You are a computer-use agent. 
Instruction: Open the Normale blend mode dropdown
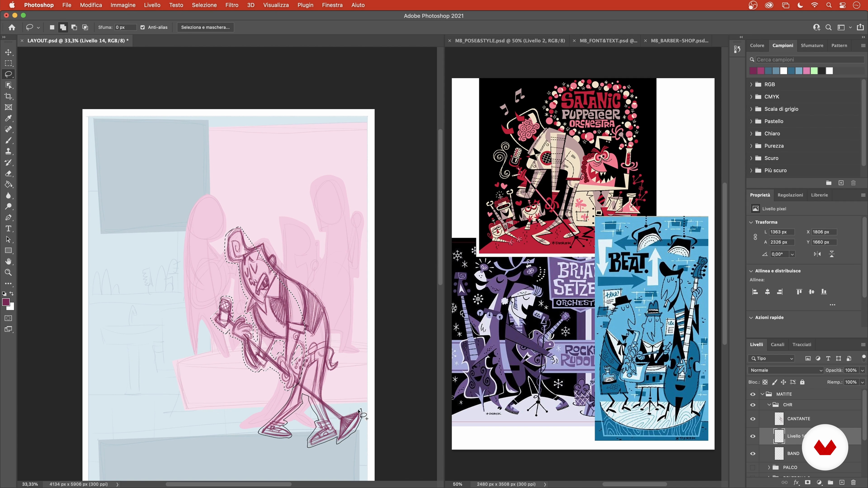point(786,370)
